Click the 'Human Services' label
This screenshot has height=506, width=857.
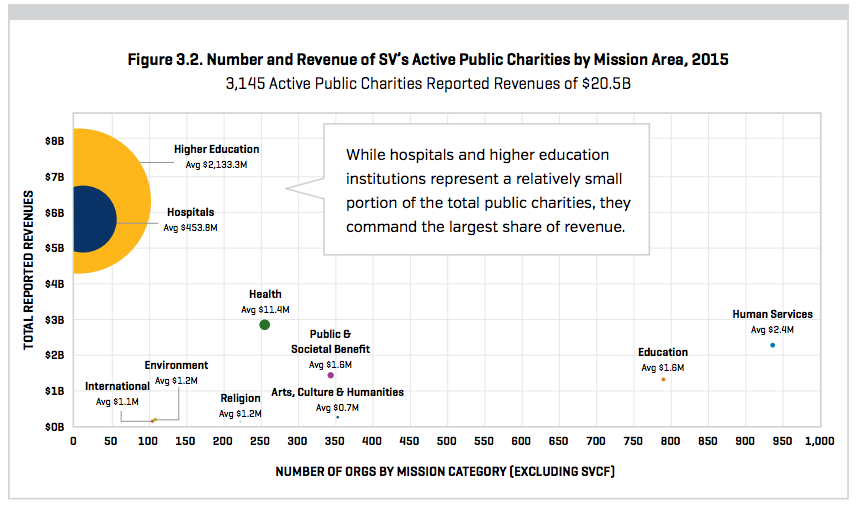(x=772, y=314)
